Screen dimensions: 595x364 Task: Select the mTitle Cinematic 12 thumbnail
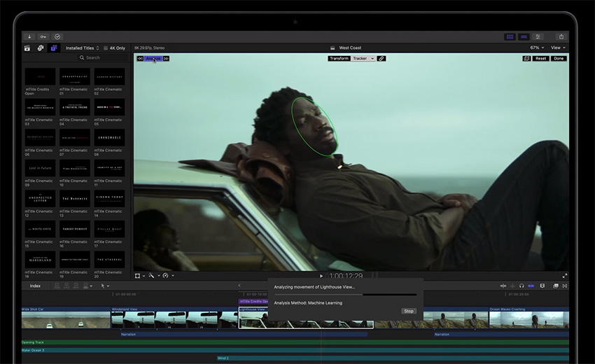tap(40, 199)
